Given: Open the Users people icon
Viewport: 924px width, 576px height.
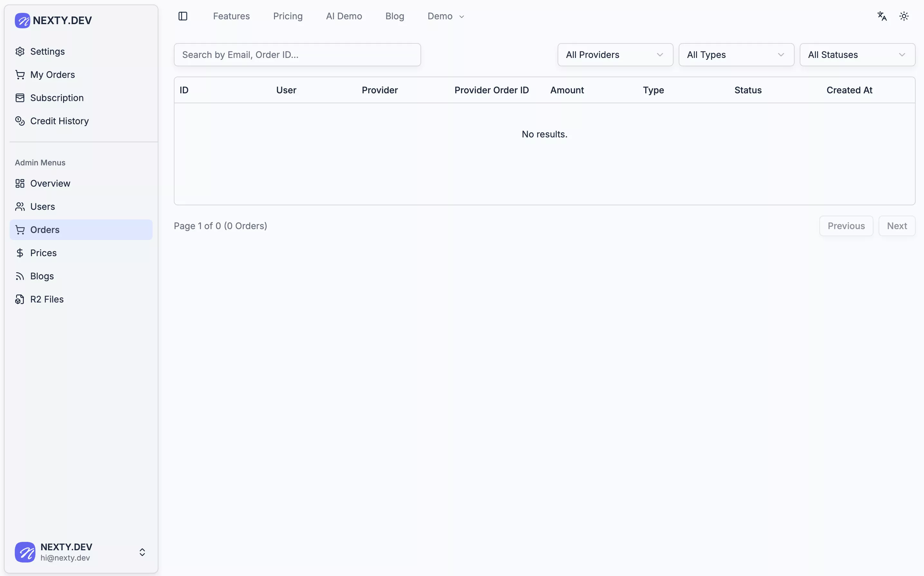Looking at the screenshot, I should 20,207.
